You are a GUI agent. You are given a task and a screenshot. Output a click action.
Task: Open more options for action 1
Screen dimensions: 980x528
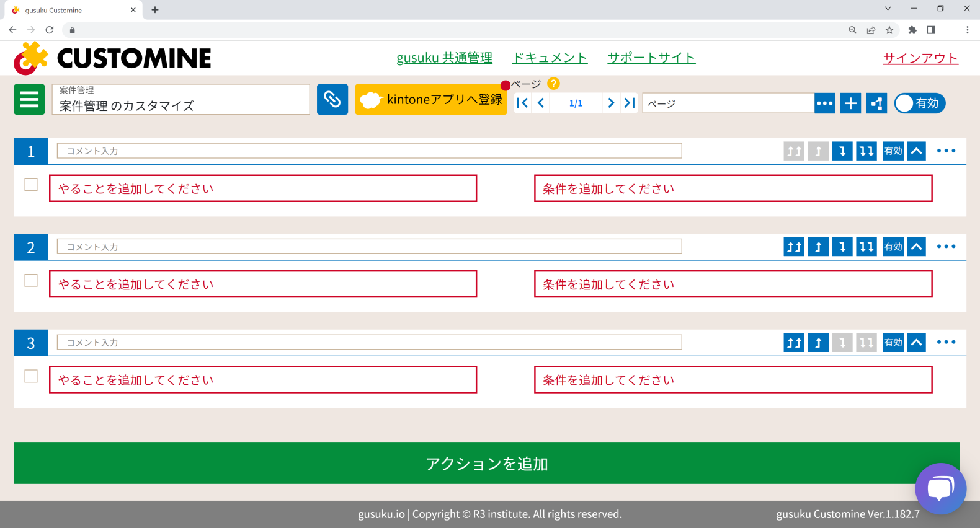947,151
